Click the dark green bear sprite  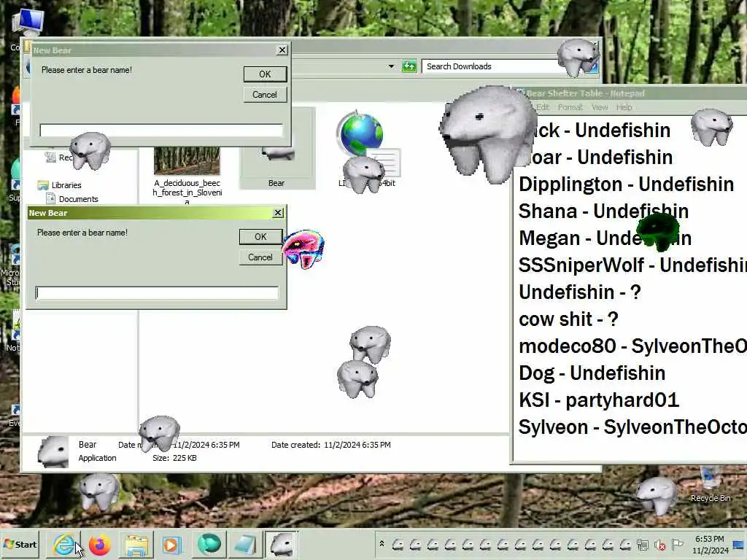[x=658, y=231]
